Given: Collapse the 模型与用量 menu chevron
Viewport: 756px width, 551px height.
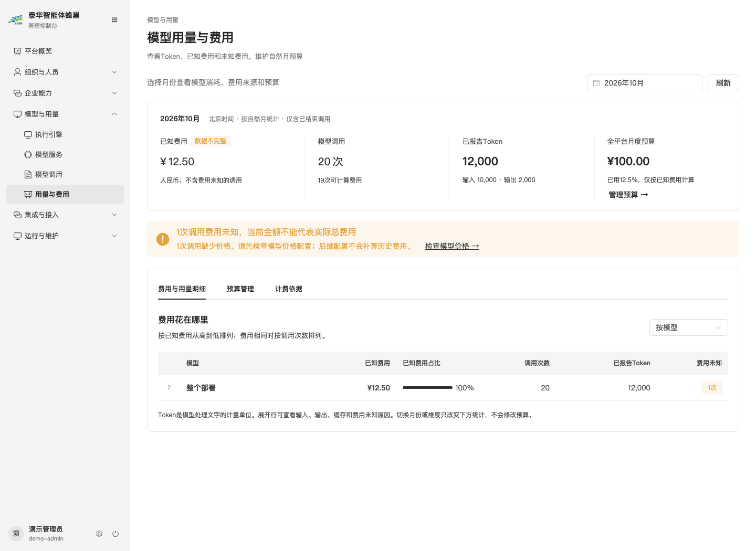Looking at the screenshot, I should (114, 114).
